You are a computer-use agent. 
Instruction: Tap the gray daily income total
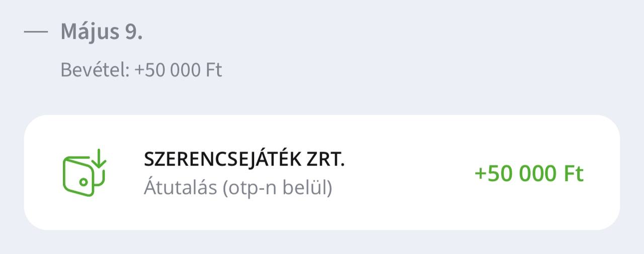178,70
